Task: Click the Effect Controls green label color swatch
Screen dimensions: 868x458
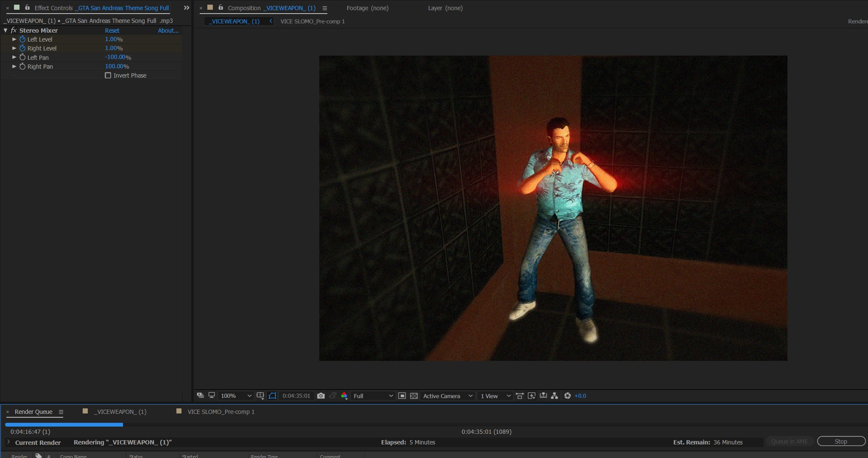Action: pyautogui.click(x=17, y=7)
